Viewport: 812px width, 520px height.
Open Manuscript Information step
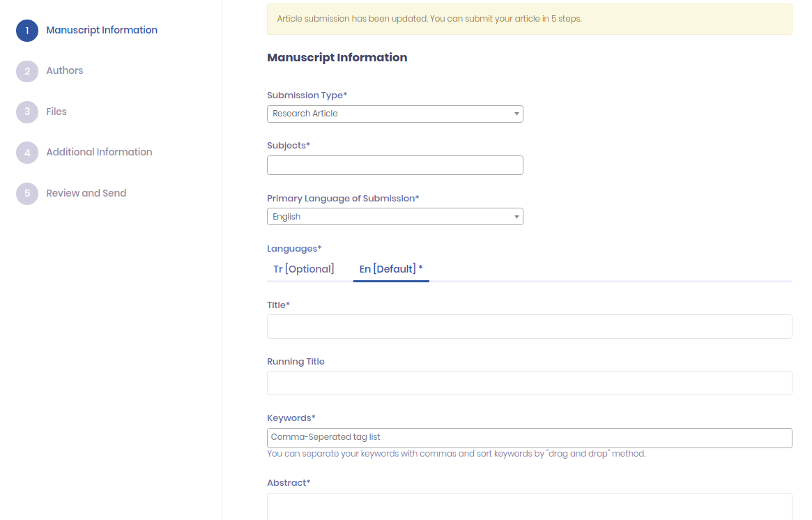102,30
